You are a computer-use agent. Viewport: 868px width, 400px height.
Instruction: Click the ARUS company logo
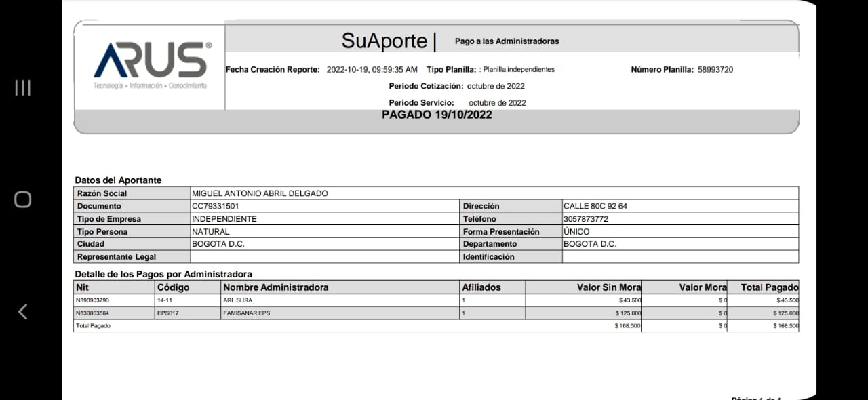151,65
